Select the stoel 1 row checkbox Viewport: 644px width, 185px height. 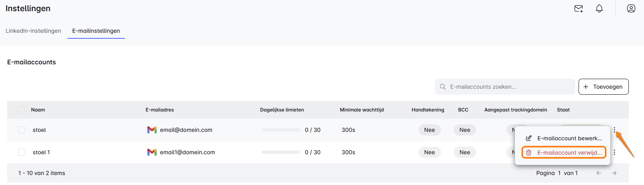click(x=22, y=152)
